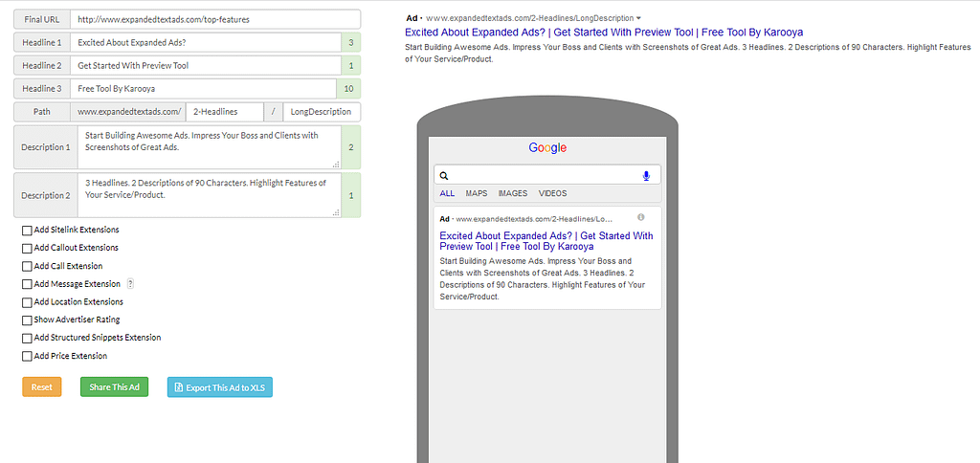Click the Google logo in phone preview
The height and width of the screenshot is (463, 980).
pyautogui.click(x=547, y=148)
